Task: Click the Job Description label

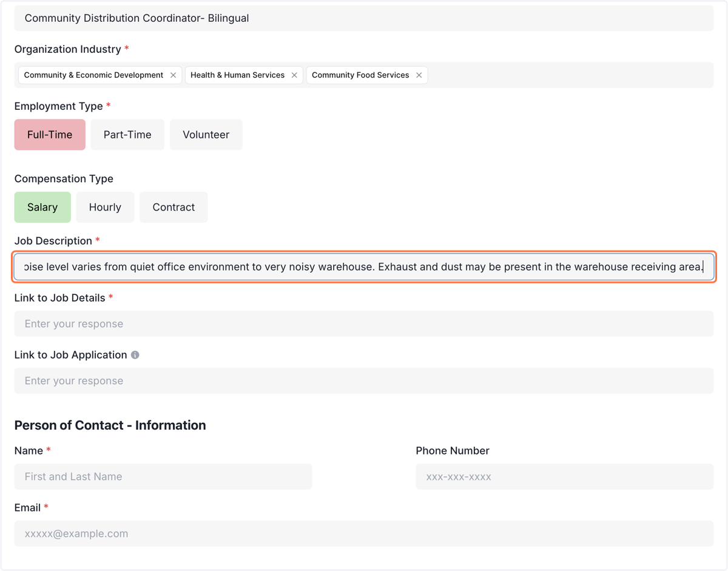Action: click(53, 241)
